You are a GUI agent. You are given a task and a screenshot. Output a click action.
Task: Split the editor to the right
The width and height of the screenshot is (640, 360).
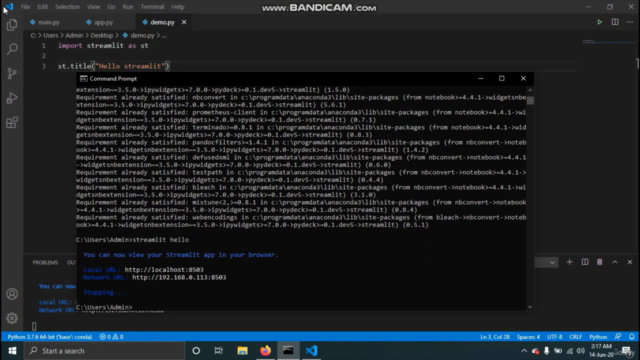[x=615, y=22]
